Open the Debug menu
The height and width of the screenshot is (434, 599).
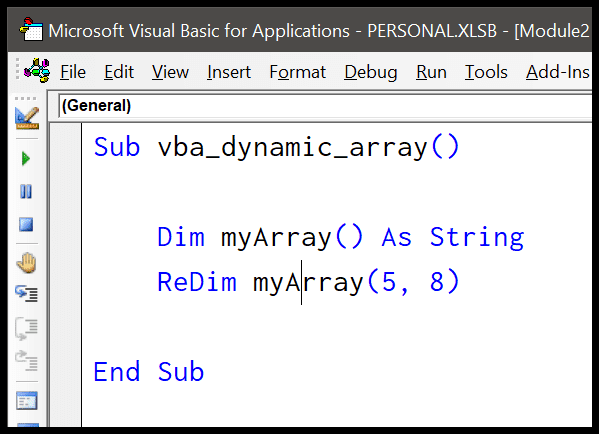(371, 72)
